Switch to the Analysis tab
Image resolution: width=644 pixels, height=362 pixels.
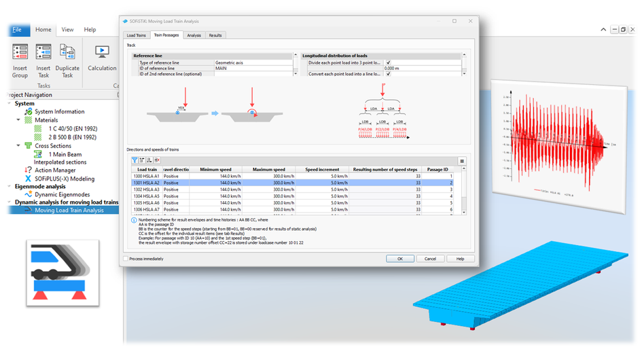[x=194, y=35]
